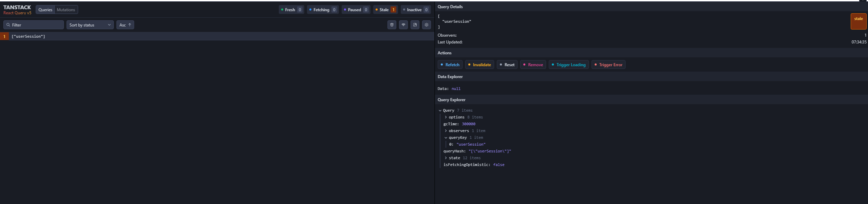Filter queries by Inactive status

point(416,10)
